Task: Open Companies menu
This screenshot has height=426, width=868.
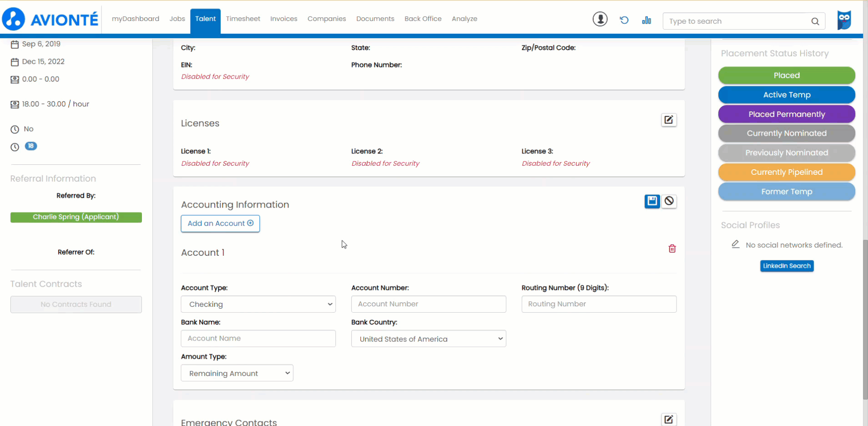Action: click(327, 19)
